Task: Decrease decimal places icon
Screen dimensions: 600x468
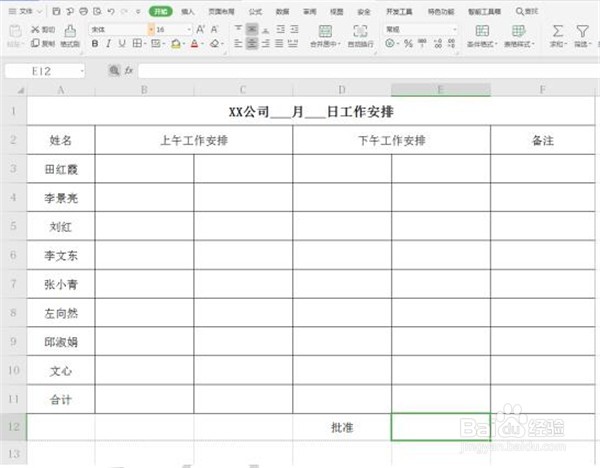Action: pos(452,44)
